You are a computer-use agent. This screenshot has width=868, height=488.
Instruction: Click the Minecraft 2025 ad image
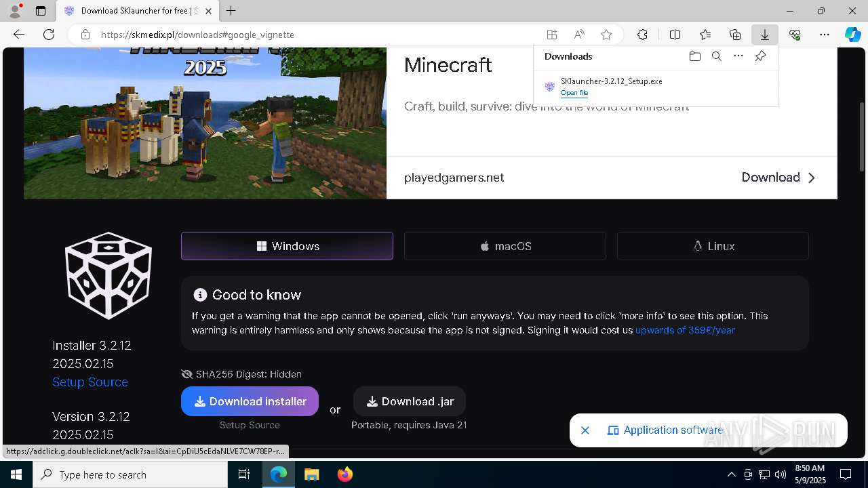pyautogui.click(x=205, y=123)
